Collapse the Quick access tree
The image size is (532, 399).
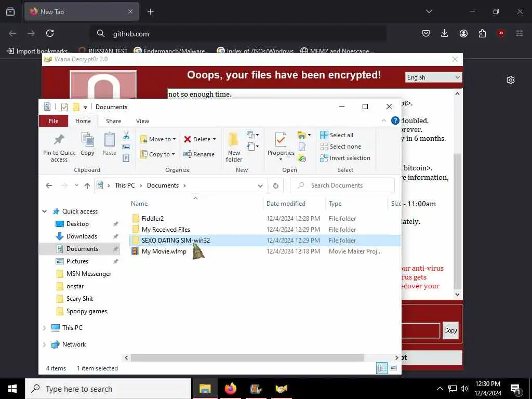pyautogui.click(x=45, y=211)
